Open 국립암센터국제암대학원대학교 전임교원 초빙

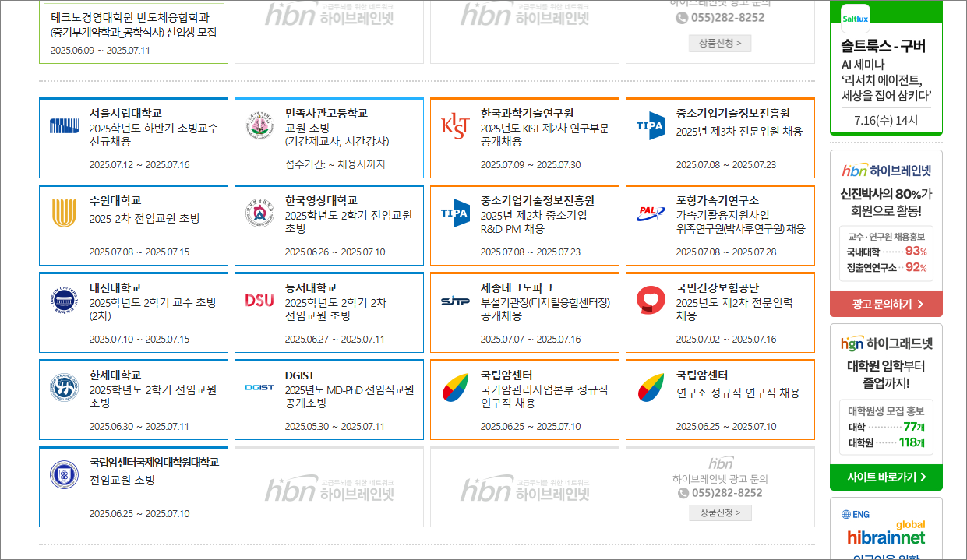(x=133, y=487)
